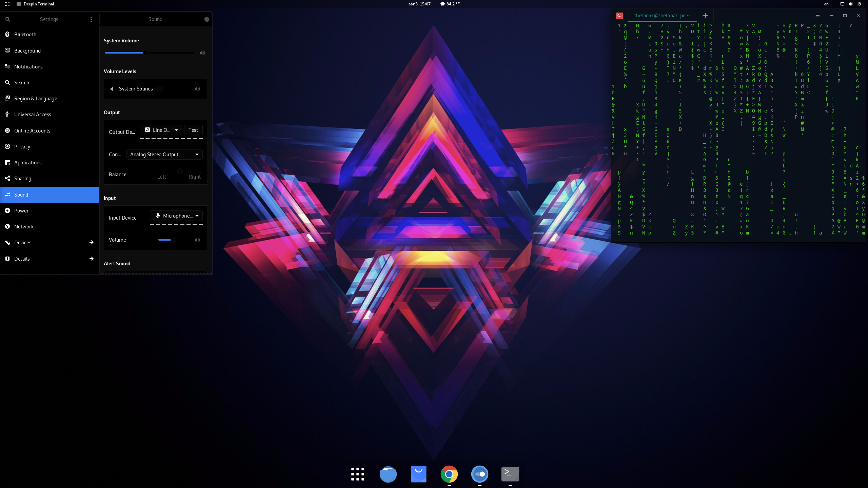The image size is (868, 488).
Task: Click the Test output button
Action: [193, 130]
